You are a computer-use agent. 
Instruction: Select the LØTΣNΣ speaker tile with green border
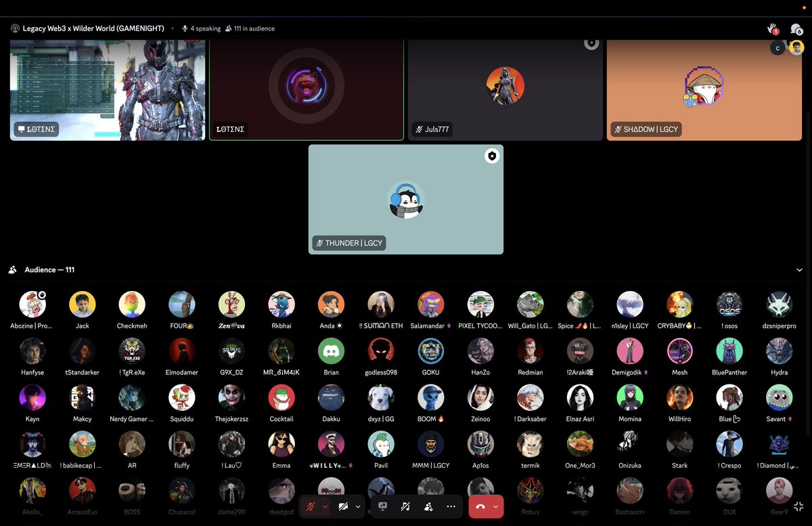[x=307, y=89]
